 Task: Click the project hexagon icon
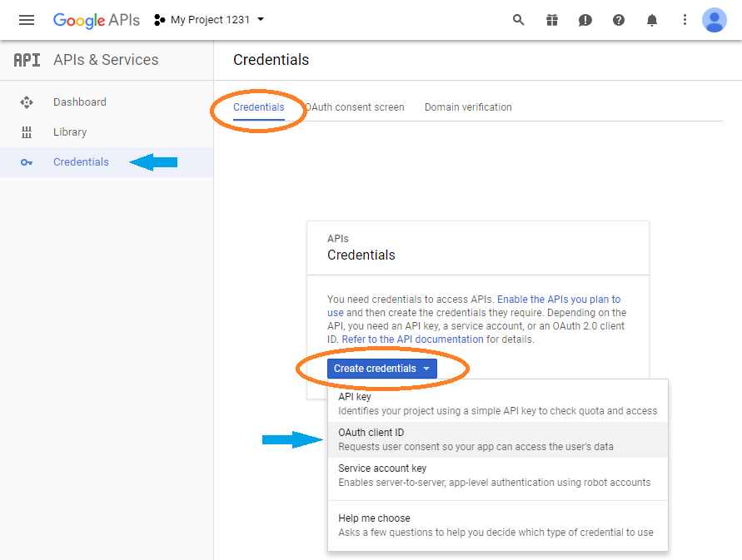point(159,20)
